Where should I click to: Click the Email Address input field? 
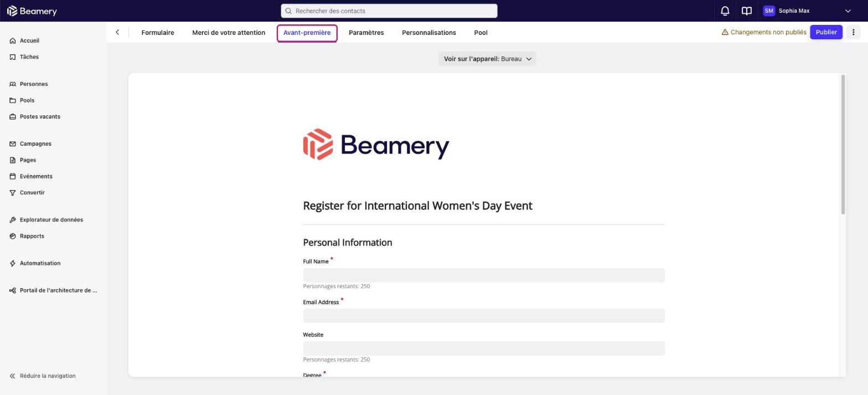point(484,316)
